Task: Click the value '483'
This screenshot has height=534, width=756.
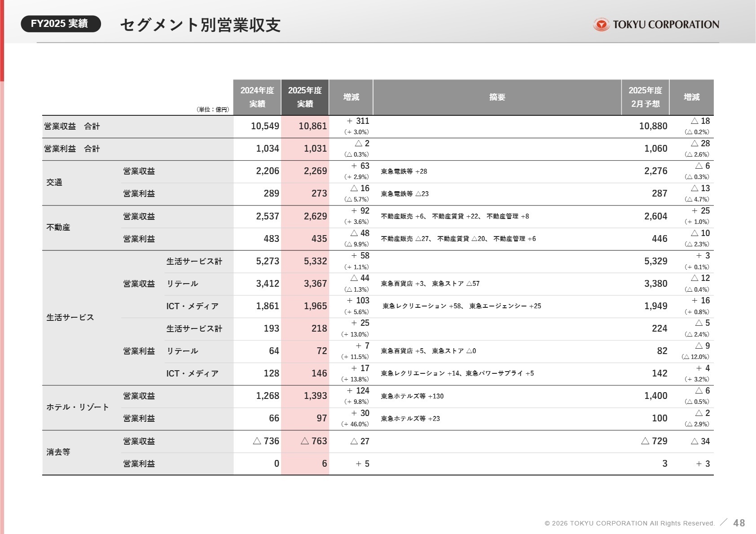Action: click(271, 239)
